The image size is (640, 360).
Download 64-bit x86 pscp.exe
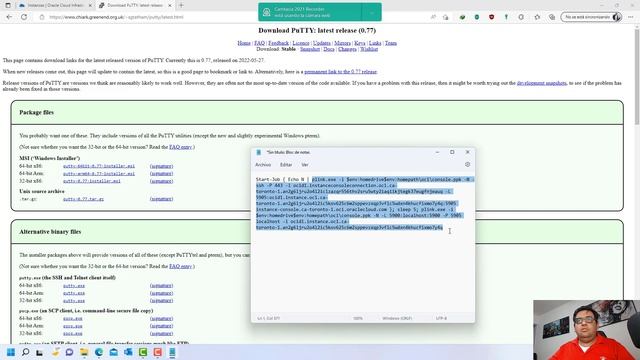[x=73, y=318]
